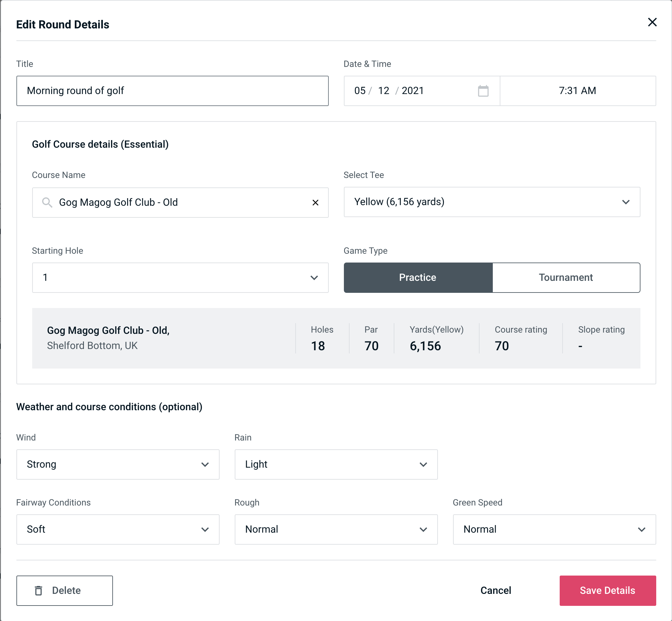Expand the Fairway Conditions dropdown
The width and height of the screenshot is (672, 621).
pos(118,529)
